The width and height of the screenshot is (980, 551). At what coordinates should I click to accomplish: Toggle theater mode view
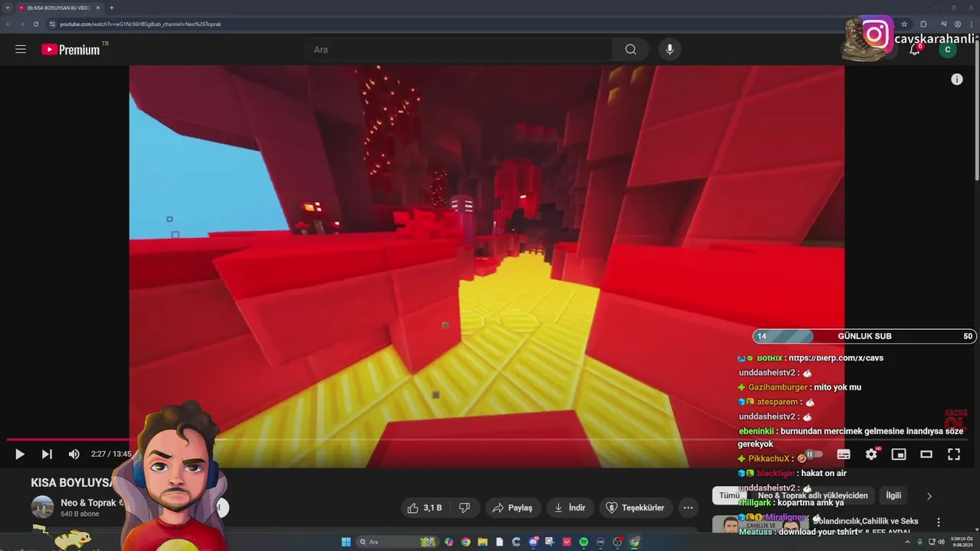click(926, 455)
